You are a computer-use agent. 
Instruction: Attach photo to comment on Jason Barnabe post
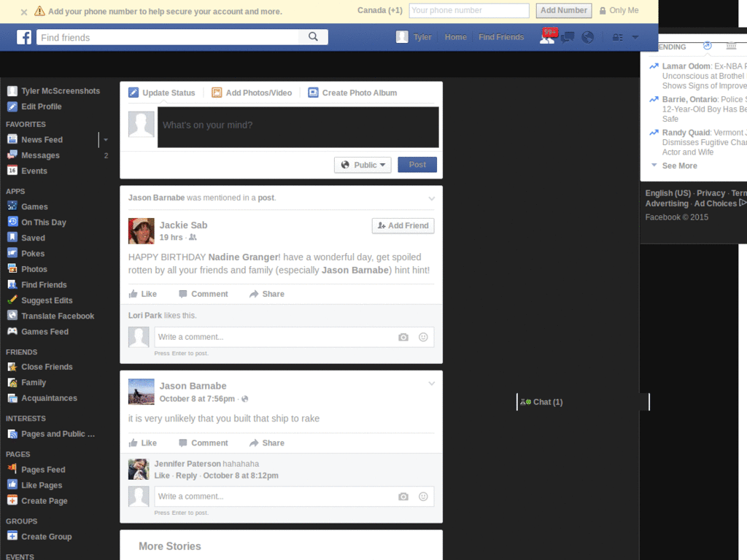[403, 497]
